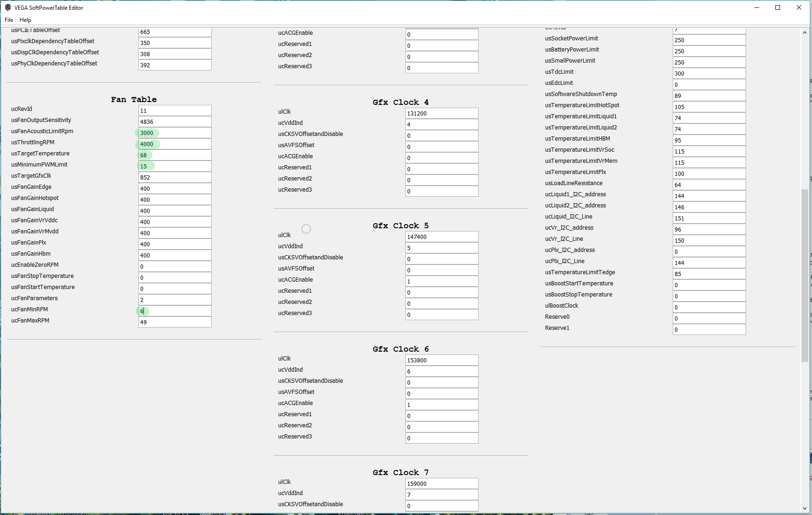The height and width of the screenshot is (515, 812).
Task: Select the usFanOutputSensitivity field 4836
Action: (175, 122)
